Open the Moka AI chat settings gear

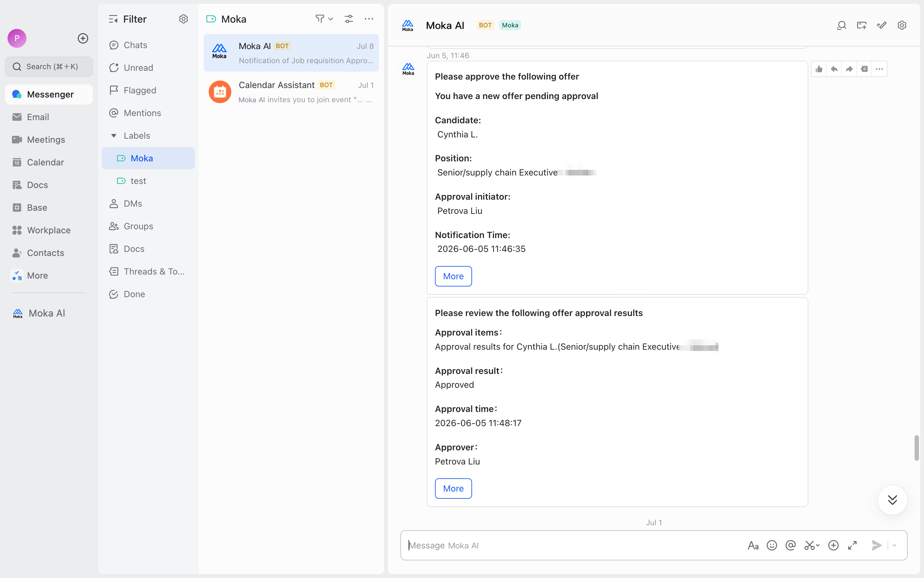pos(902,25)
